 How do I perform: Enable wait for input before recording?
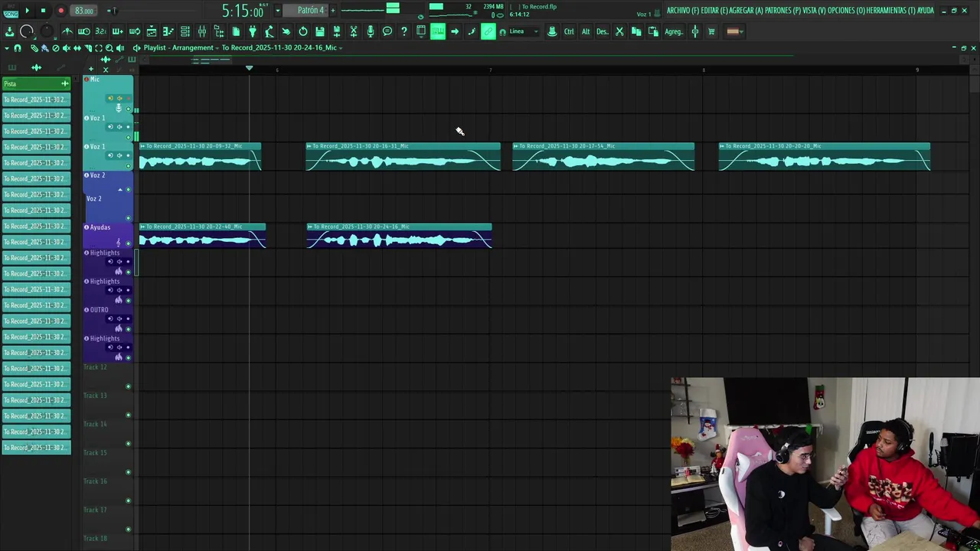(84, 31)
